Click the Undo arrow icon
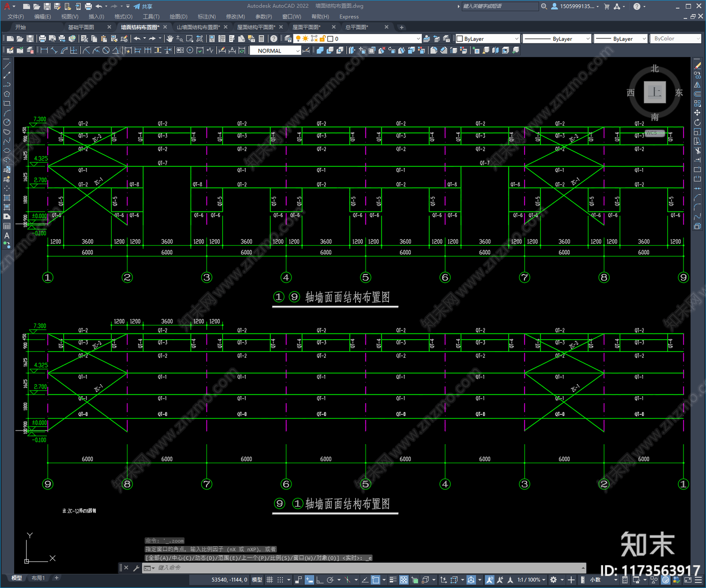The image size is (706, 588). pos(137,39)
